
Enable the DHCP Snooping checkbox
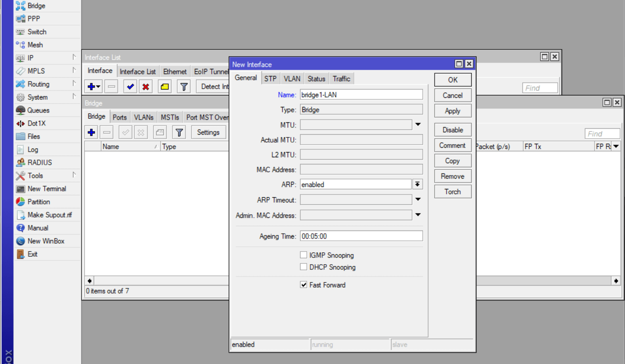click(x=304, y=267)
